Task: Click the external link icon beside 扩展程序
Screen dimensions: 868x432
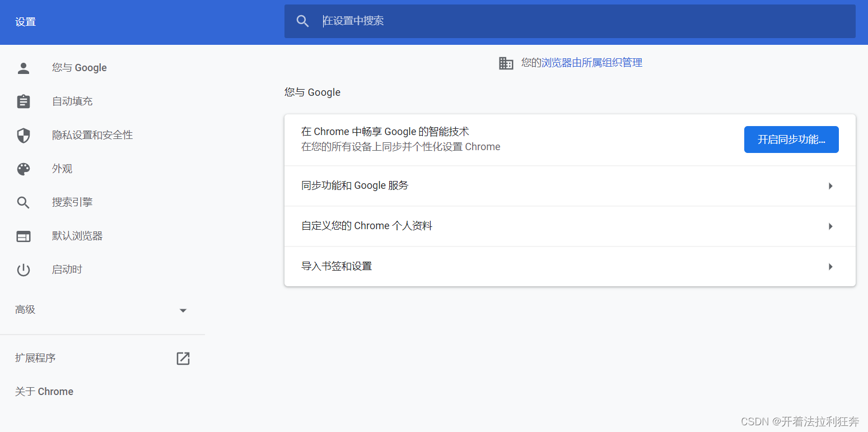Action: pos(183,359)
